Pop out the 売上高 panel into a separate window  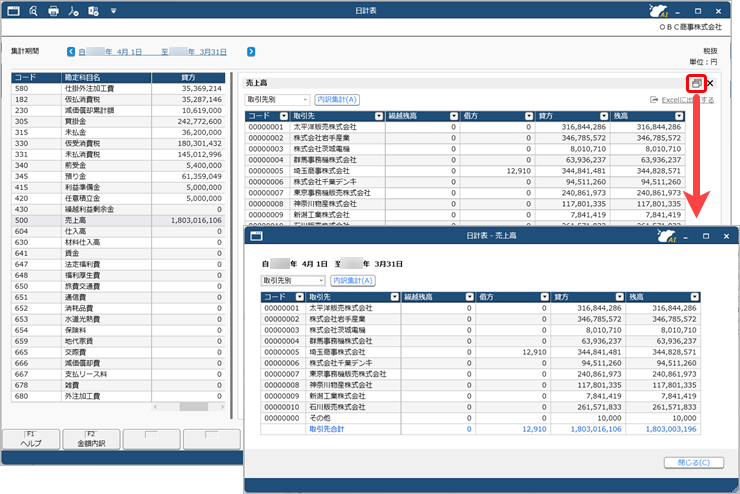[696, 84]
